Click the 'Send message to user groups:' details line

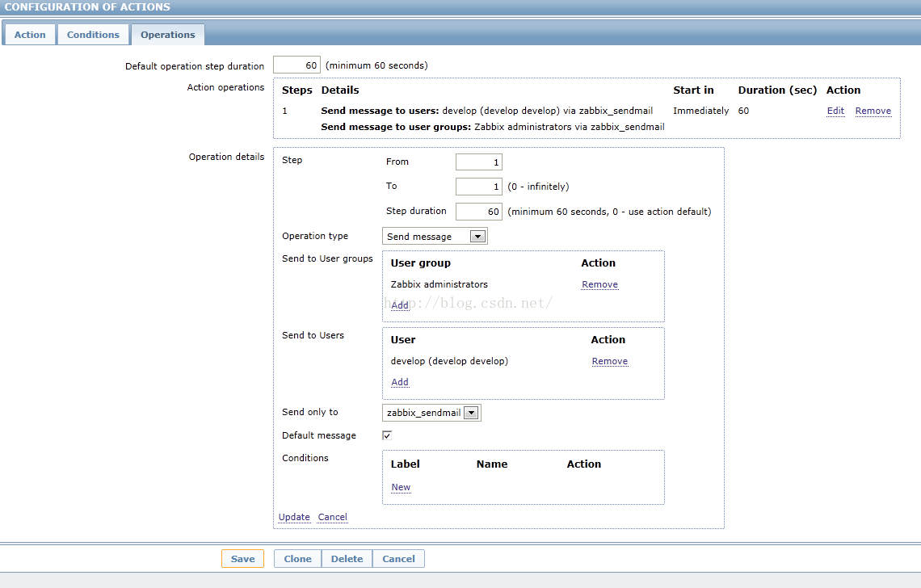pos(493,127)
